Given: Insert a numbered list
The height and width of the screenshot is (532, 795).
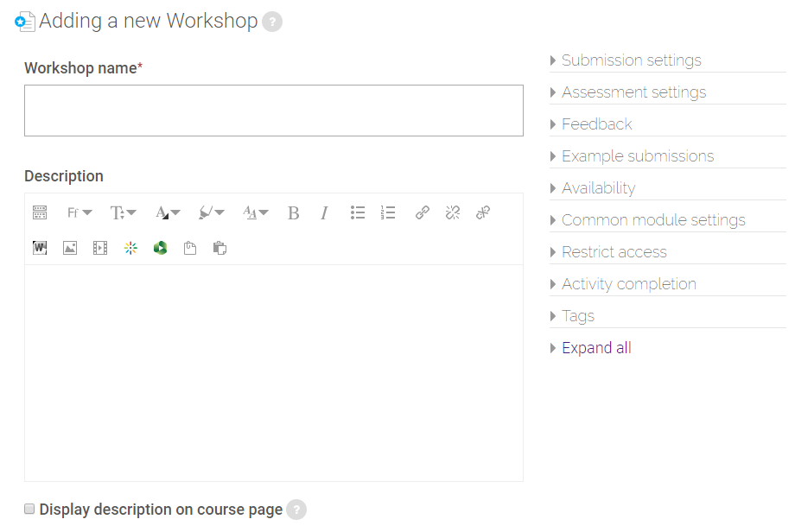Looking at the screenshot, I should coord(388,212).
